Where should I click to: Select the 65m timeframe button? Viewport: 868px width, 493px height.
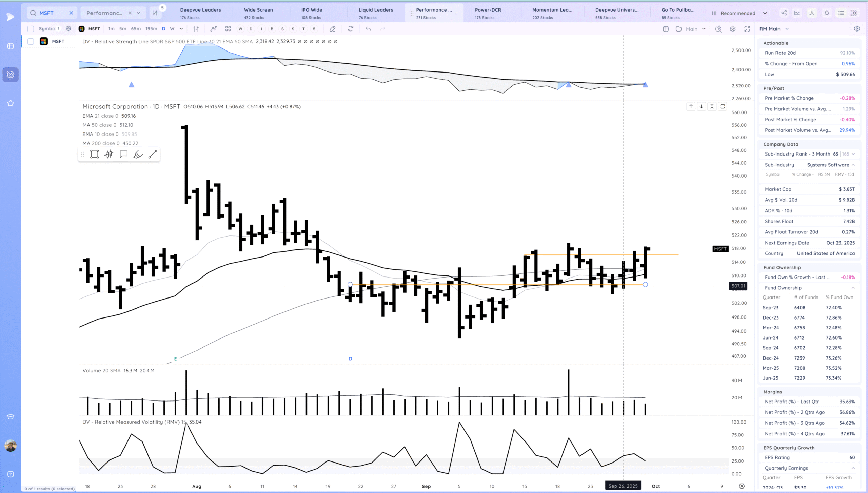click(x=136, y=29)
